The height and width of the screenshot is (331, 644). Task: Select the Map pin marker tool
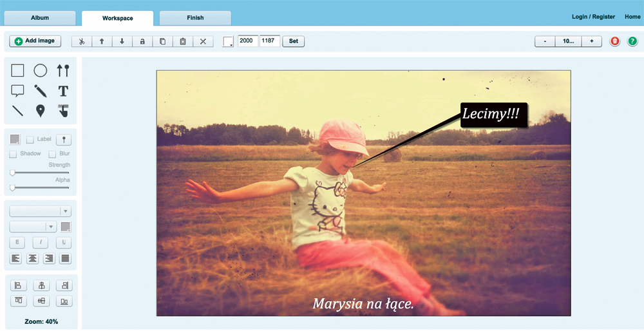pyautogui.click(x=40, y=111)
